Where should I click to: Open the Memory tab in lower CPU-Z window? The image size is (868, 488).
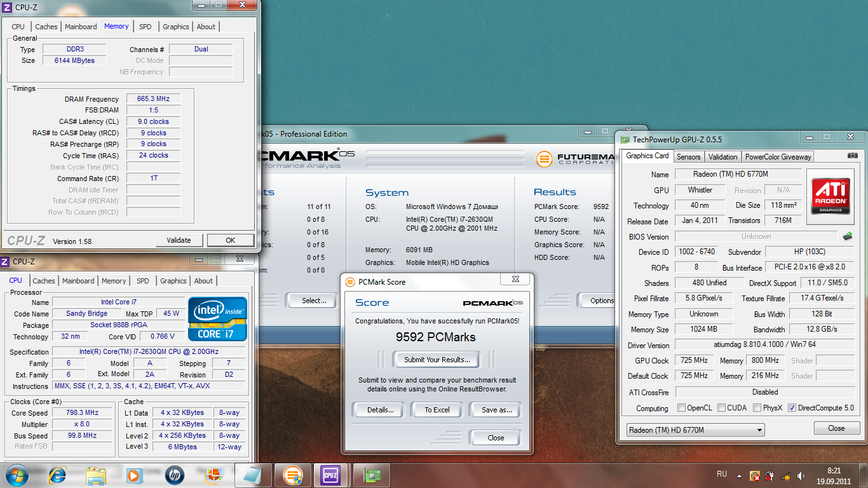pos(114,281)
